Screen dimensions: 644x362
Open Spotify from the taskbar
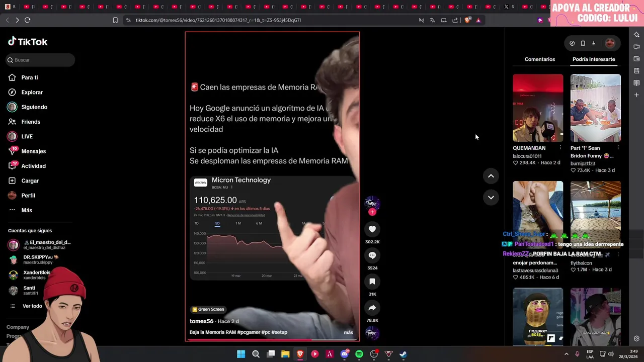pyautogui.click(x=359, y=354)
